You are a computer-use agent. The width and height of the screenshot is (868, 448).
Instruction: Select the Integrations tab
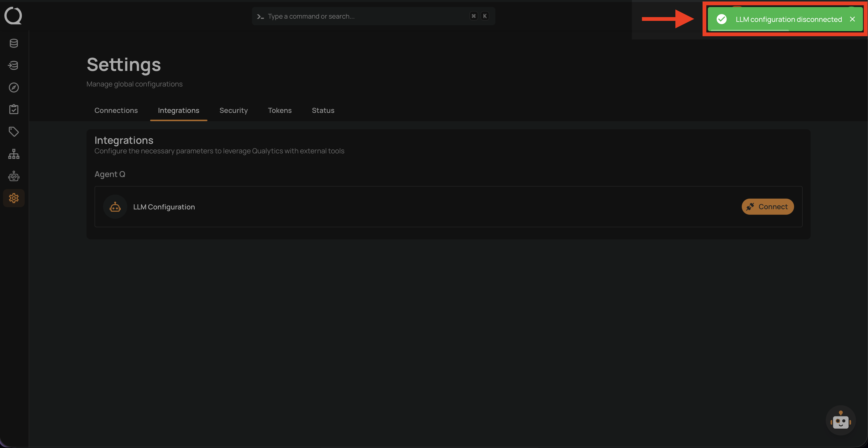coord(178,110)
